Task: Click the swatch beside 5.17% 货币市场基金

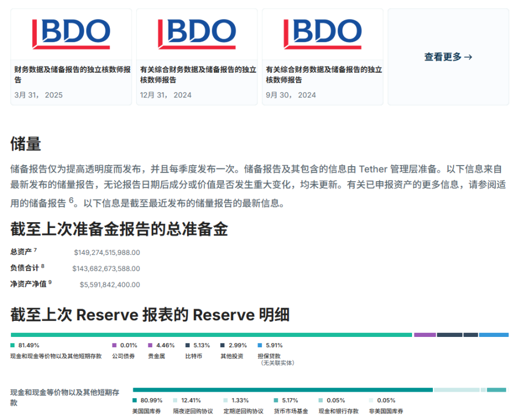Action: coord(276,400)
